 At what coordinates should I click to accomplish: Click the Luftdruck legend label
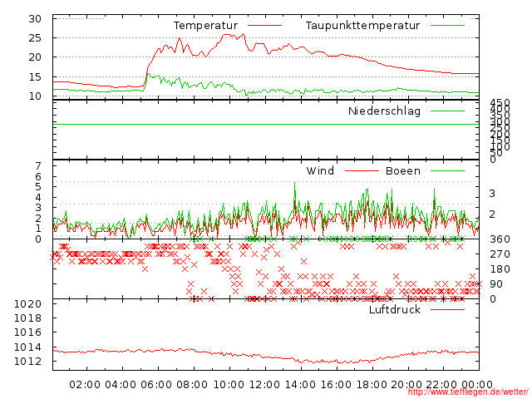tap(395, 309)
